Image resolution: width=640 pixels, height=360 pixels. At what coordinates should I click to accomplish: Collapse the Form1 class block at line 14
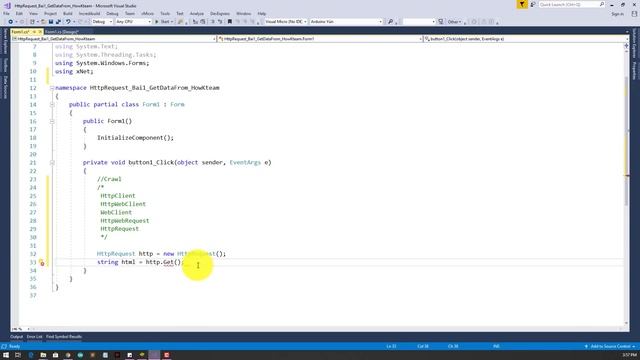point(52,104)
